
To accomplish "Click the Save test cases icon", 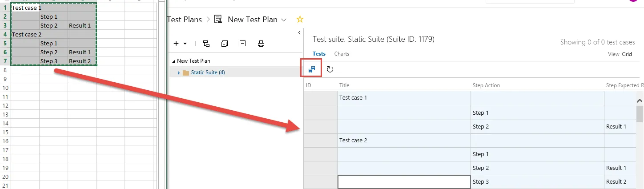I will 312,69.
